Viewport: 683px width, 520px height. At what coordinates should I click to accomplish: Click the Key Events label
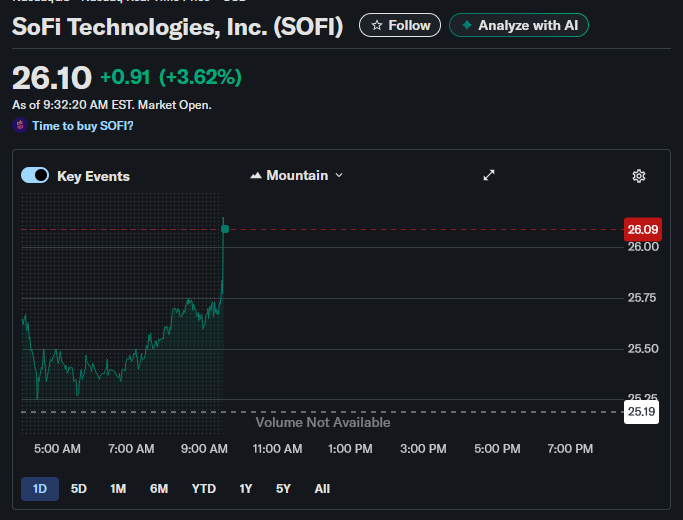coord(93,176)
